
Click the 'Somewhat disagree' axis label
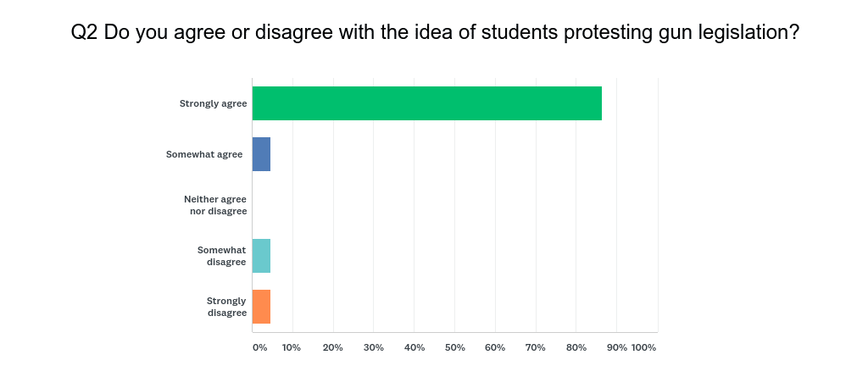[x=222, y=256]
